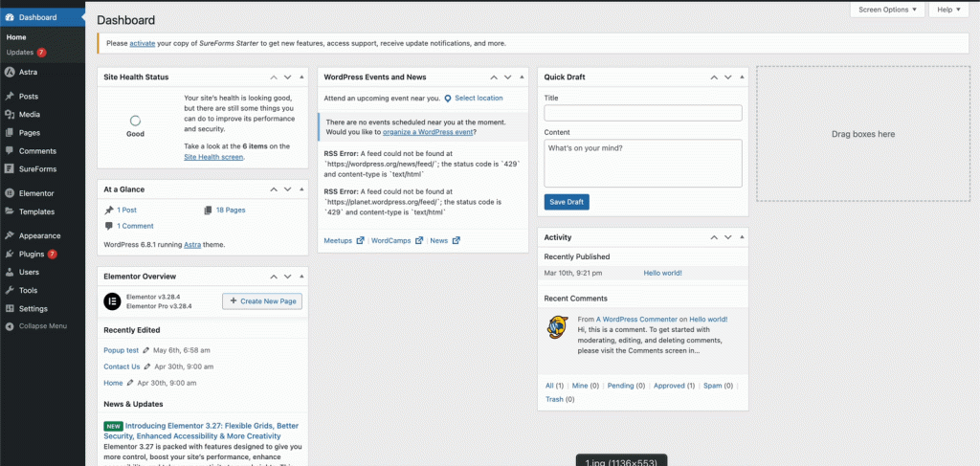Move Site Health Status box down
The image size is (980, 466).
(287, 78)
